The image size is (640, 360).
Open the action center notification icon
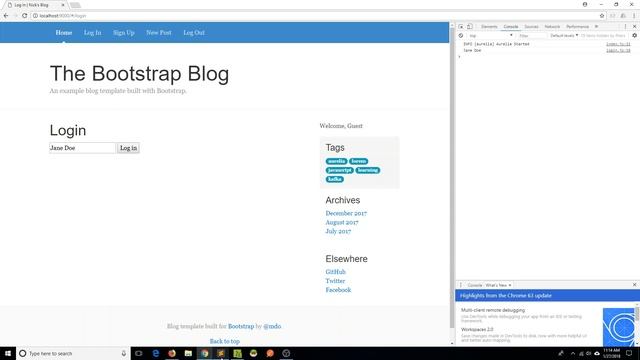629,353
